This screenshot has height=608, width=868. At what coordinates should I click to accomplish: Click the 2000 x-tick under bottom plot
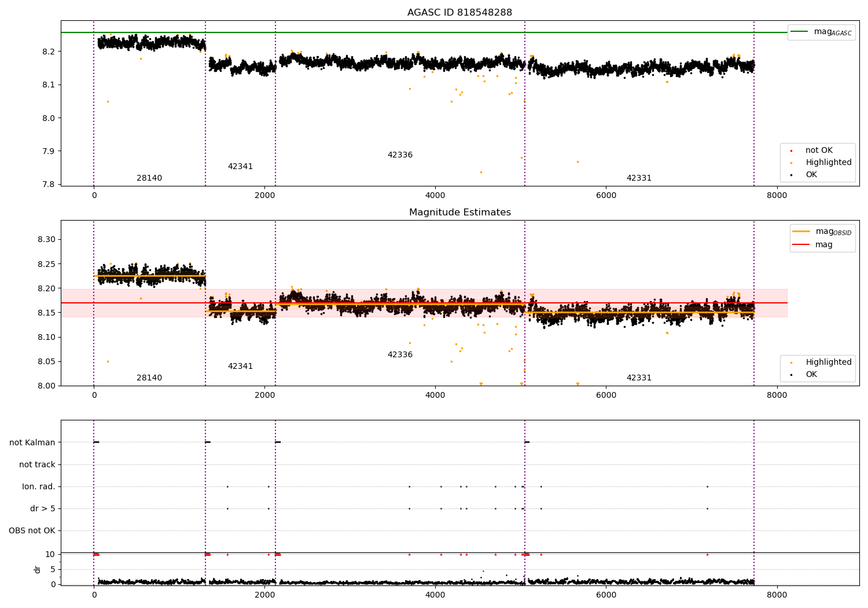pyautogui.click(x=264, y=595)
